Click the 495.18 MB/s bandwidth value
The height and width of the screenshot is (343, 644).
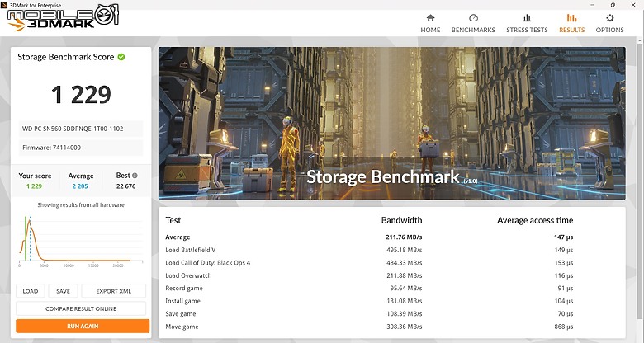point(404,250)
